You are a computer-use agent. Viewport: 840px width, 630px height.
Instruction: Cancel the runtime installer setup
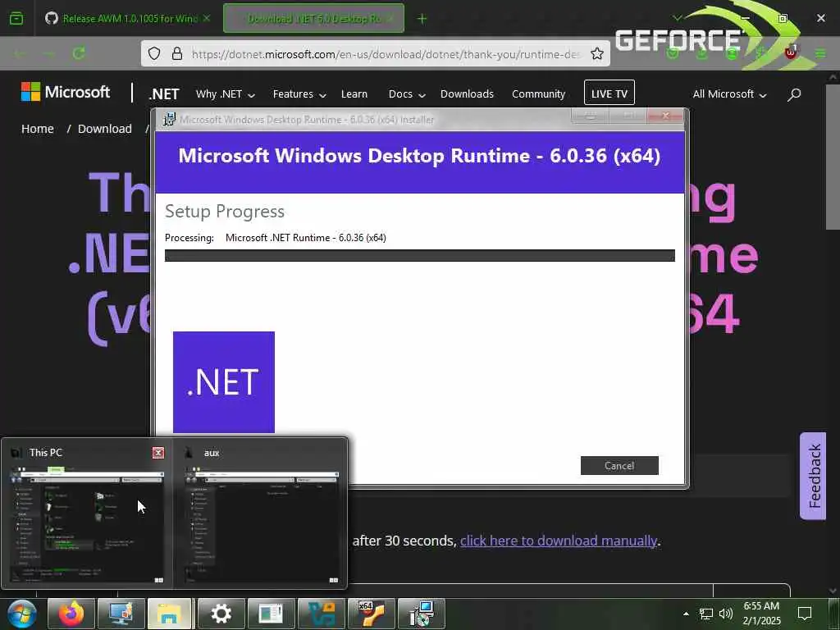(x=619, y=466)
